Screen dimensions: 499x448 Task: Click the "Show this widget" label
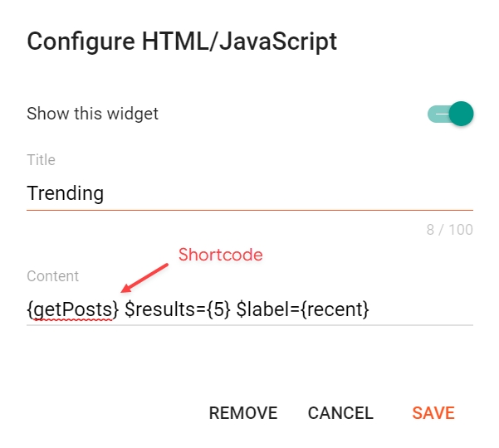[x=92, y=114]
